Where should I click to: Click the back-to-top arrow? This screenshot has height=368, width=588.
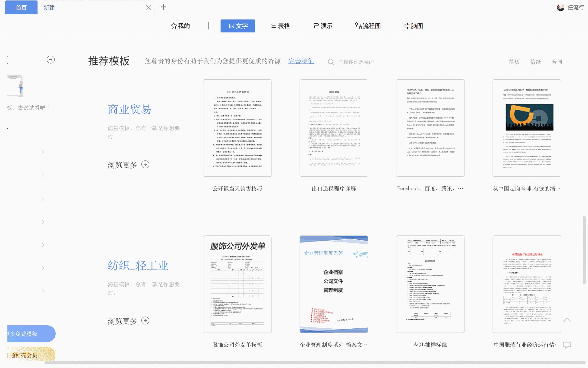(x=567, y=320)
